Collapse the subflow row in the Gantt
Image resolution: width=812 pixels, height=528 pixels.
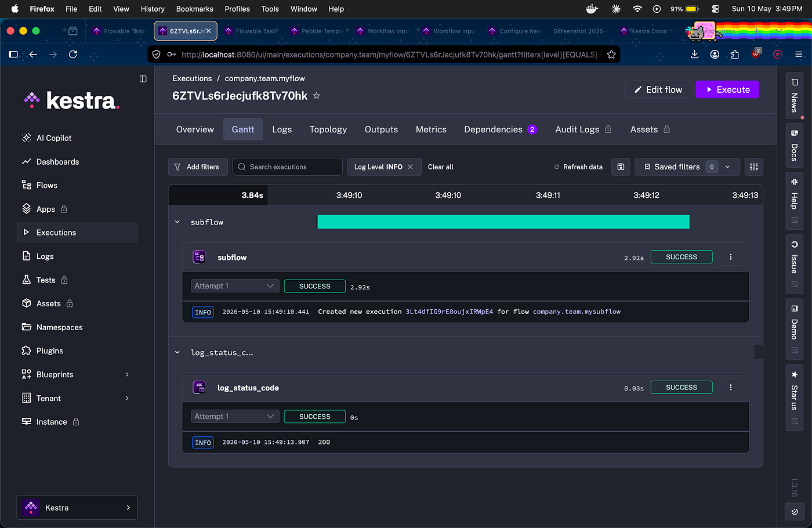point(177,222)
